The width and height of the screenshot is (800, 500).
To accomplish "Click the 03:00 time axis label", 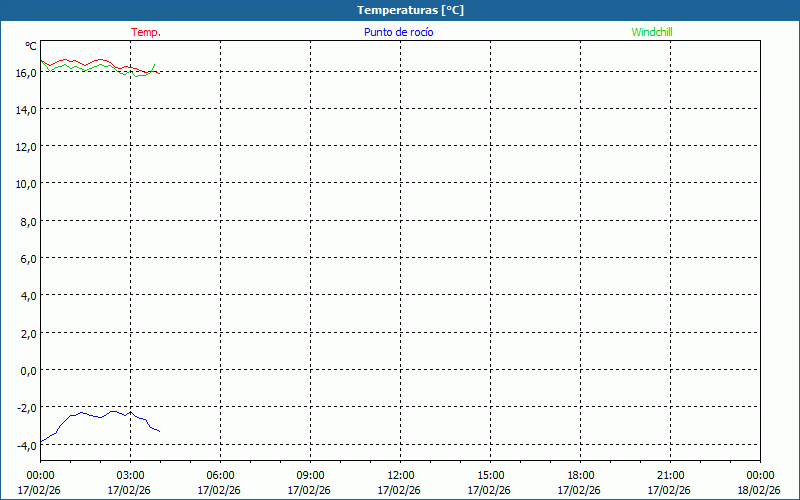I will point(130,476).
